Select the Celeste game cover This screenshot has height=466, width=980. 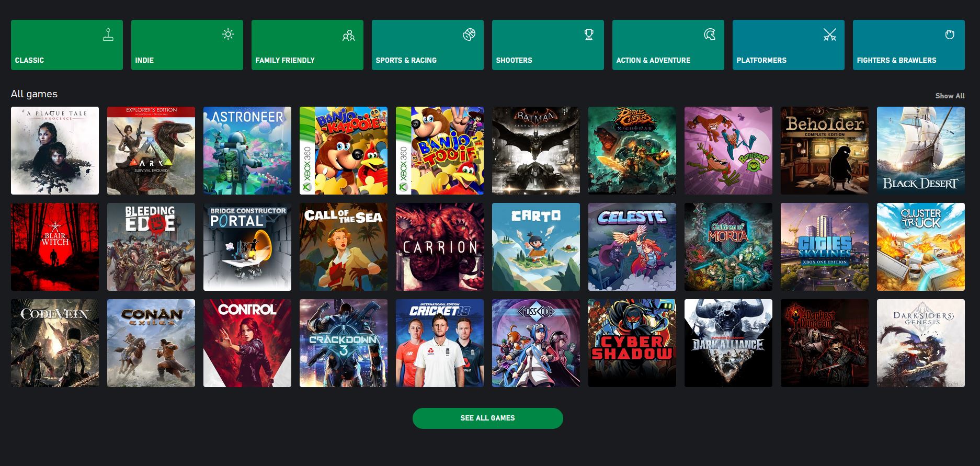click(632, 247)
